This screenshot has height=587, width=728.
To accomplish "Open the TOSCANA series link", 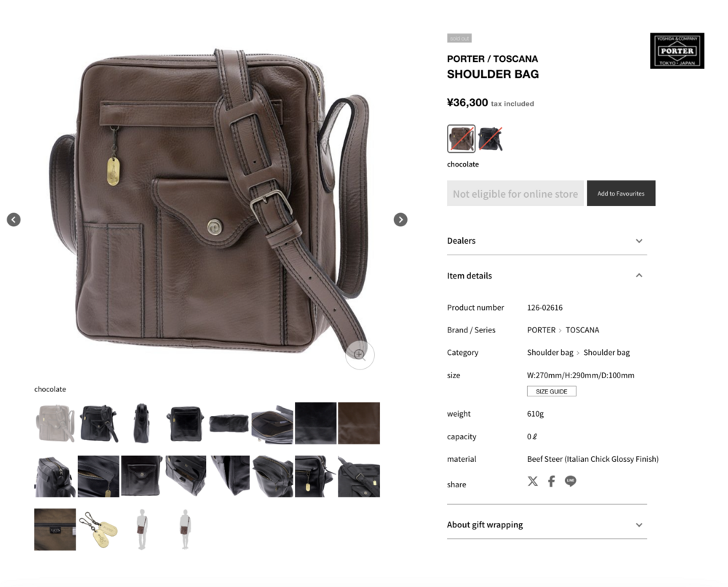I will coord(582,330).
